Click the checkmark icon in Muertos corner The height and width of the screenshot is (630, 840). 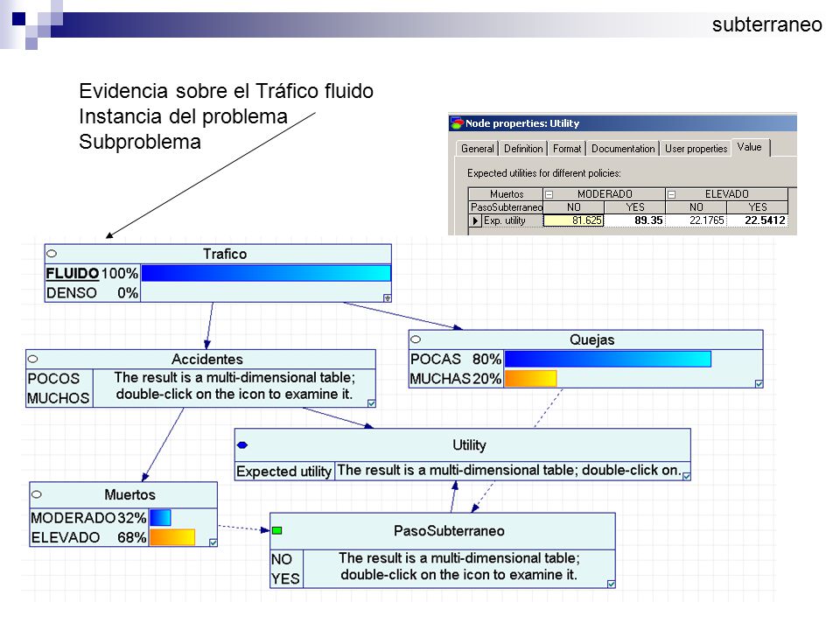213,542
